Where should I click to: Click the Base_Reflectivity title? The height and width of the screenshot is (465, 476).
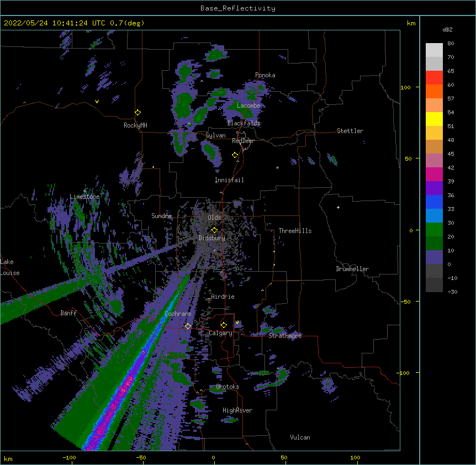[x=238, y=8]
